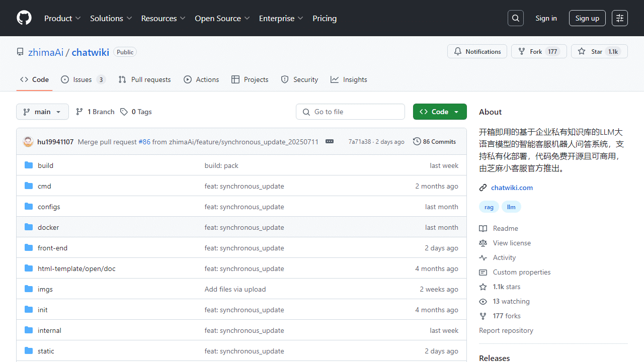Click the license scale icon
This screenshot has width=644, height=362.
483,243
